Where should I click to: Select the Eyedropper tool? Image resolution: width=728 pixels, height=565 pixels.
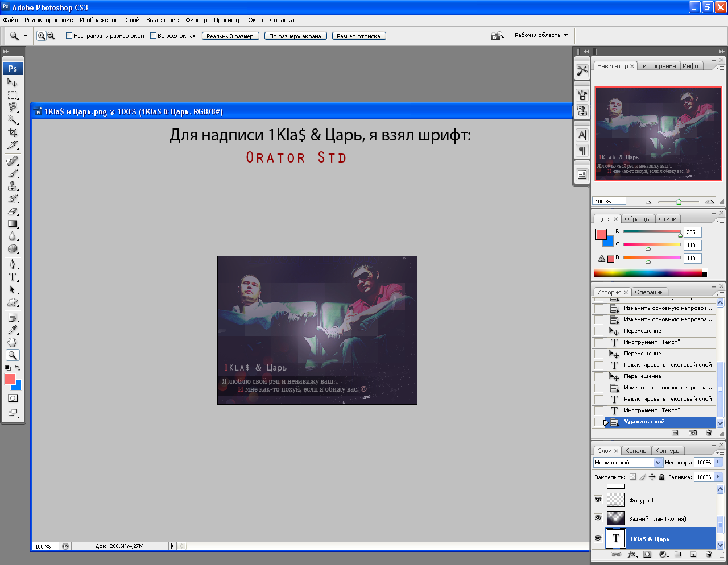[x=13, y=330]
